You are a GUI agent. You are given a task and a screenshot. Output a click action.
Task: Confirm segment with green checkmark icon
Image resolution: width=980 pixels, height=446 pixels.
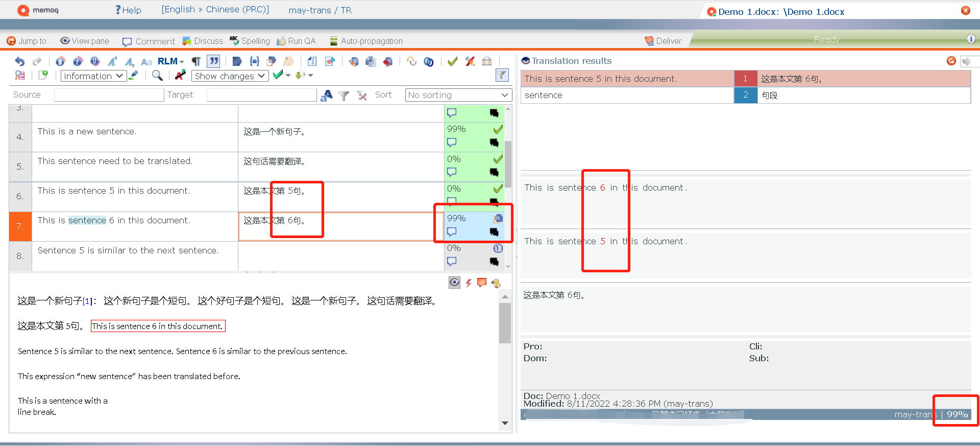pyautogui.click(x=452, y=61)
